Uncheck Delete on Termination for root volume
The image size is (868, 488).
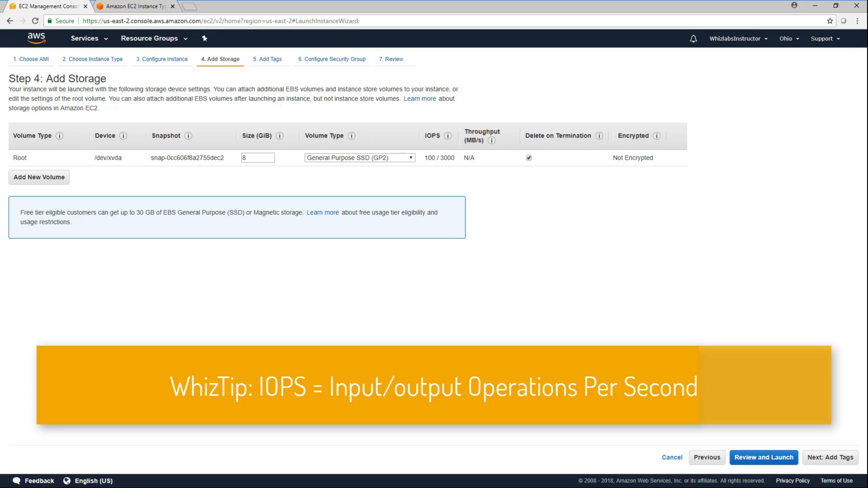(x=529, y=158)
